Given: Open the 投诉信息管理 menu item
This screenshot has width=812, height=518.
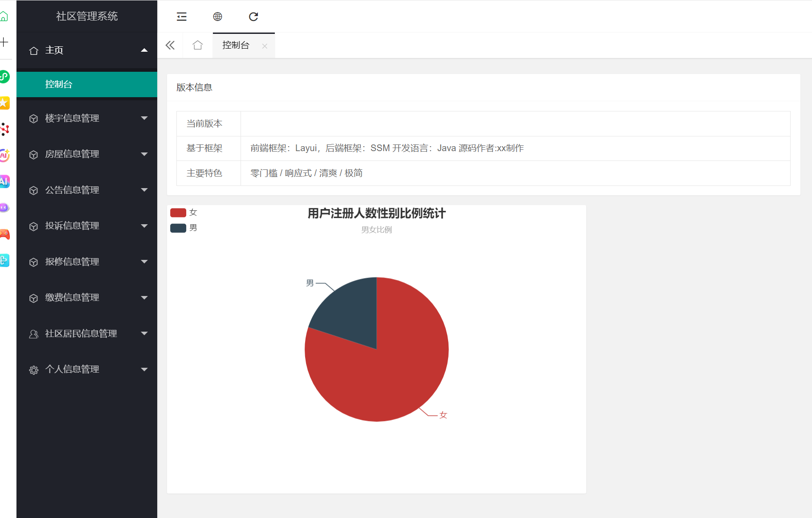Looking at the screenshot, I should point(72,226).
